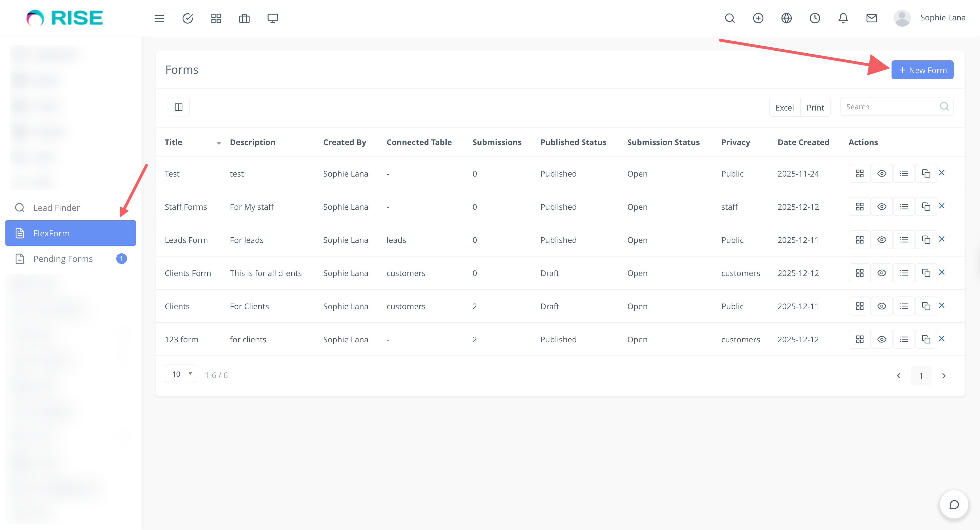Open the tasks checkmark icon in header
This screenshot has height=530, width=980.
click(187, 18)
